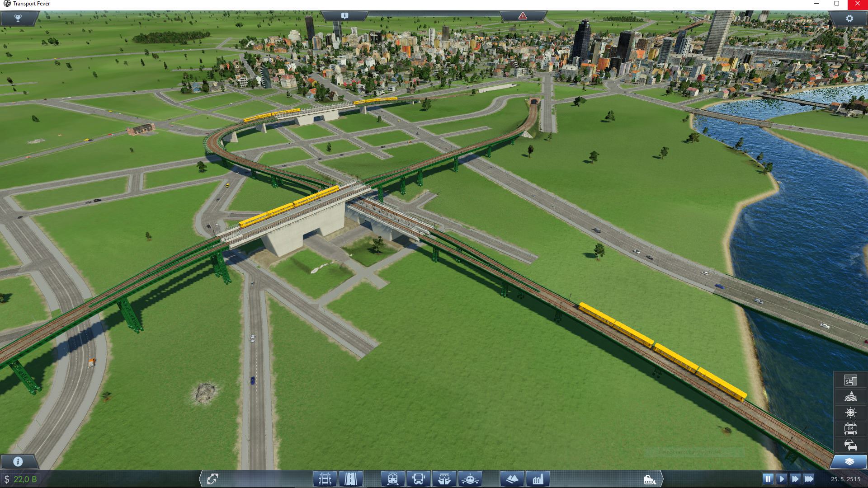
Task: Open the settings gear menu
Action: click(x=849, y=19)
